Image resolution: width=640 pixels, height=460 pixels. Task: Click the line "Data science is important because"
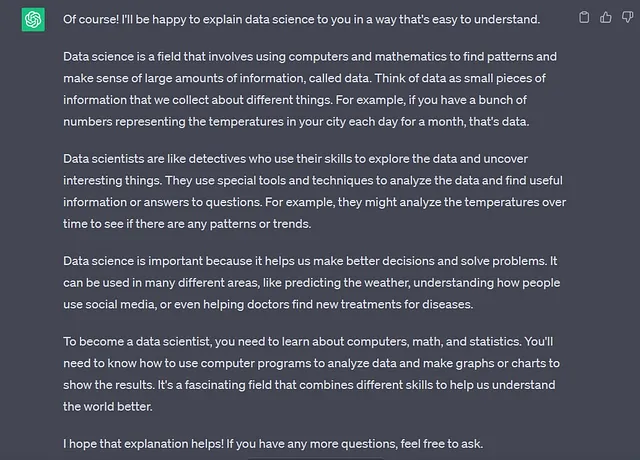[x=310, y=261]
